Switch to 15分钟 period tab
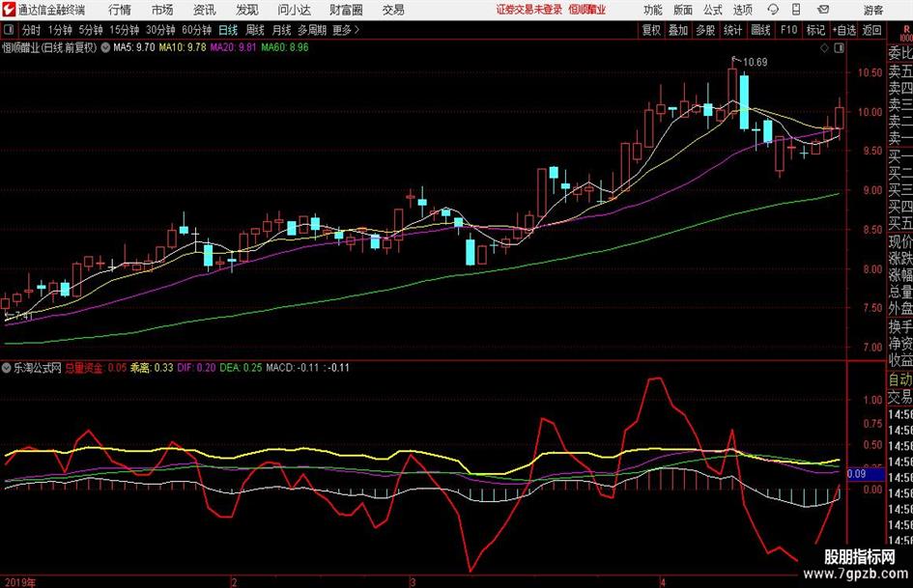This screenshot has width=913, height=588. (124, 30)
